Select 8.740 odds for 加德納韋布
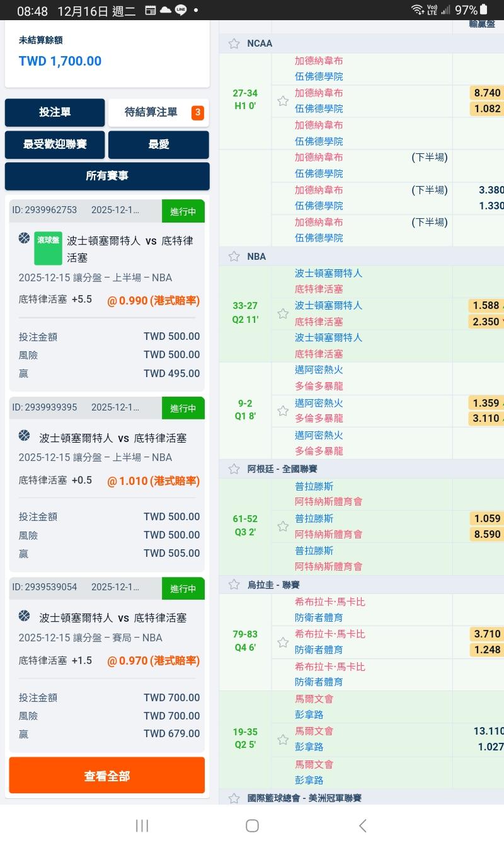The height and width of the screenshot is (845, 504). pos(486,93)
